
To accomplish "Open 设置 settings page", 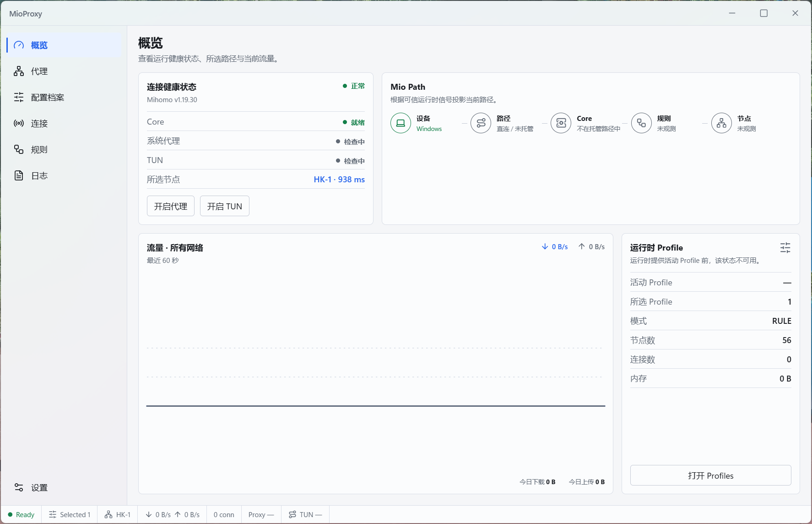I will pyautogui.click(x=65, y=487).
